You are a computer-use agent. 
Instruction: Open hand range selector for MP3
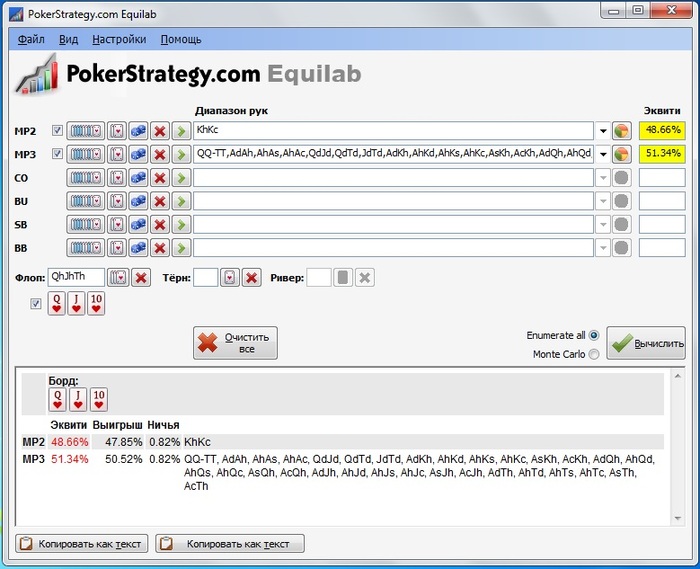(x=86, y=154)
